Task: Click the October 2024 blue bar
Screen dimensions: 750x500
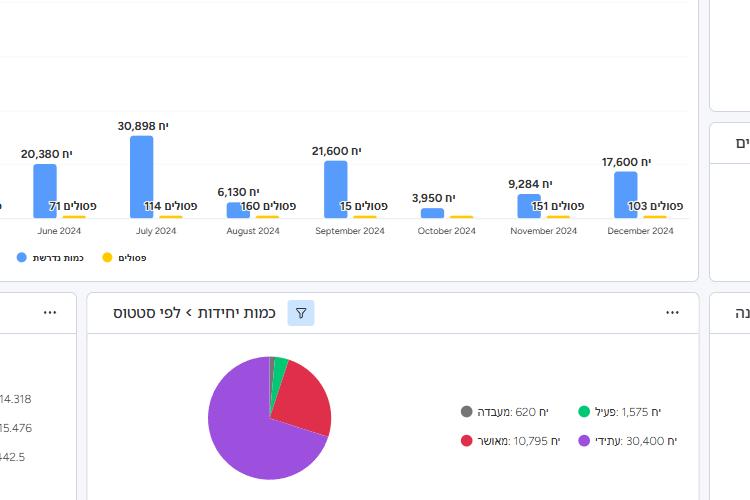Action: tap(432, 213)
